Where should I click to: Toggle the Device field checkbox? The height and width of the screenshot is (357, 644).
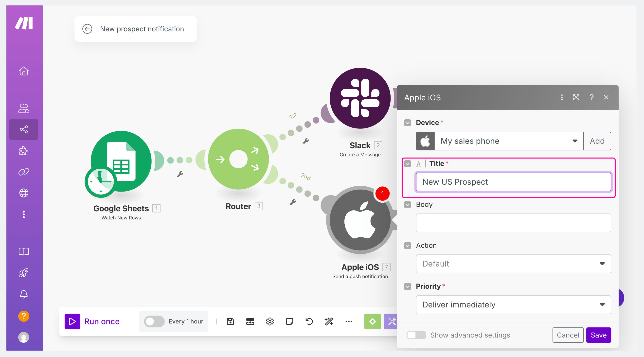[x=408, y=123]
